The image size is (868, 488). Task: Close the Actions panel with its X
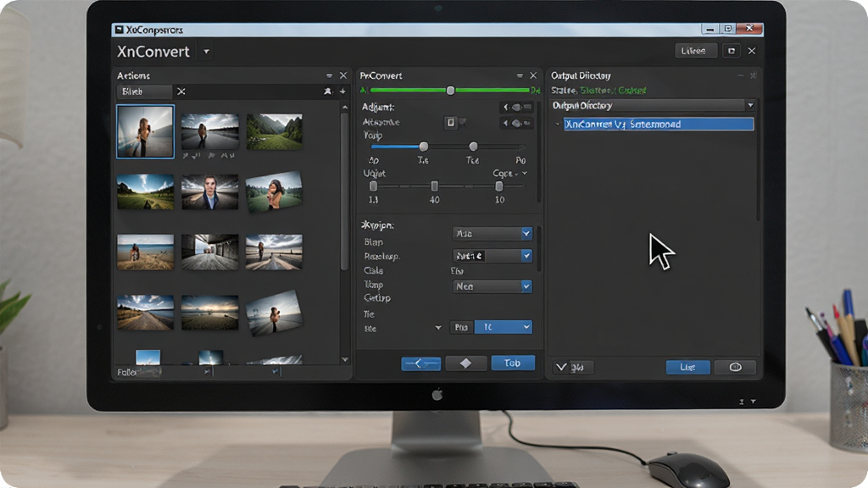click(x=343, y=75)
